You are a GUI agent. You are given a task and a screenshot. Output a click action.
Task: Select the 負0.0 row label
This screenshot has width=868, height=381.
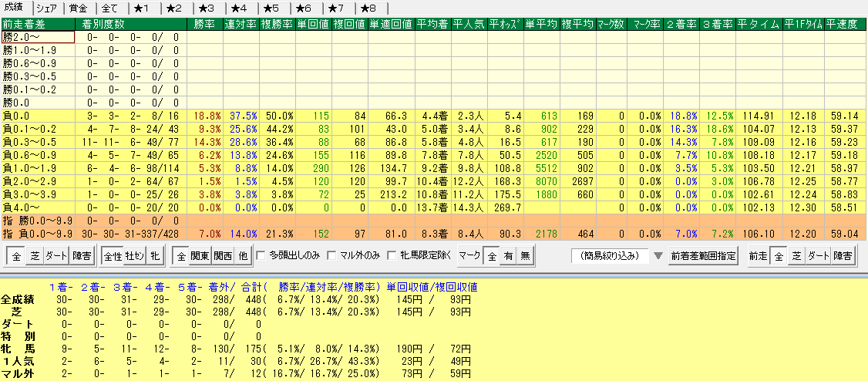pos(38,116)
